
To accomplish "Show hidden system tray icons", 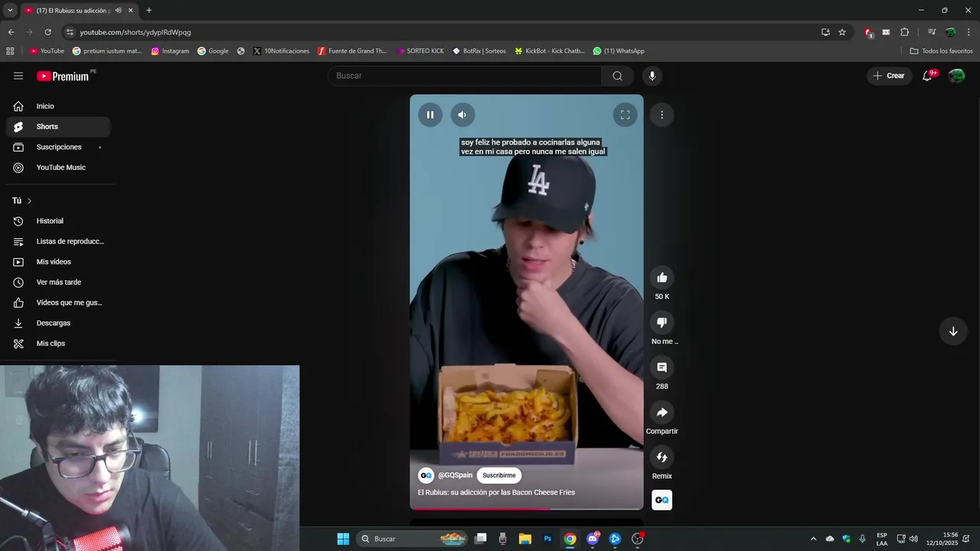I will (x=813, y=539).
